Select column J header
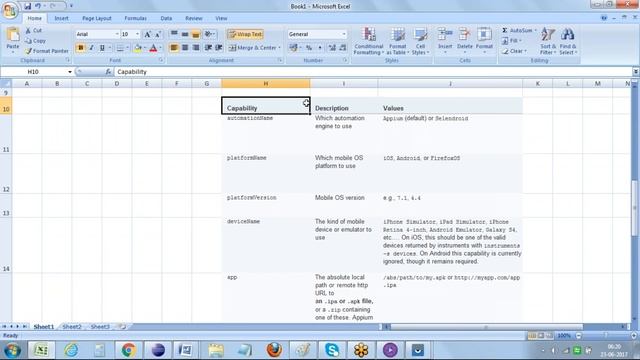 tap(450, 84)
